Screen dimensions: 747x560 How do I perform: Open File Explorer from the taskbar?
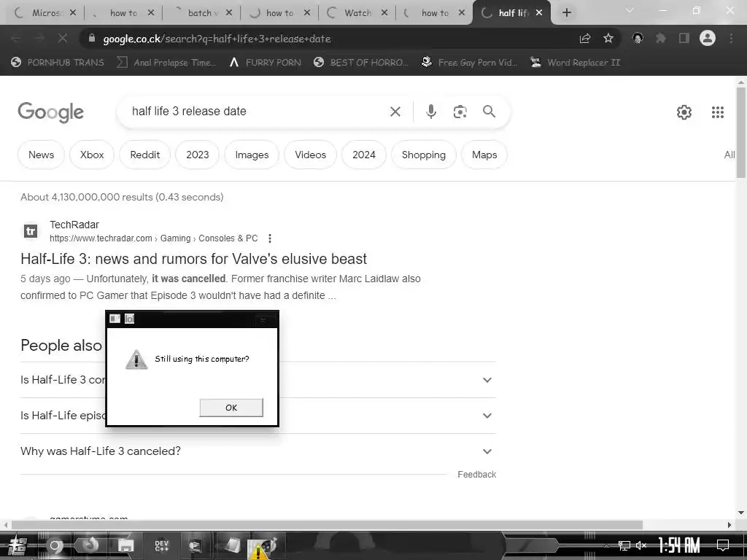point(125,545)
